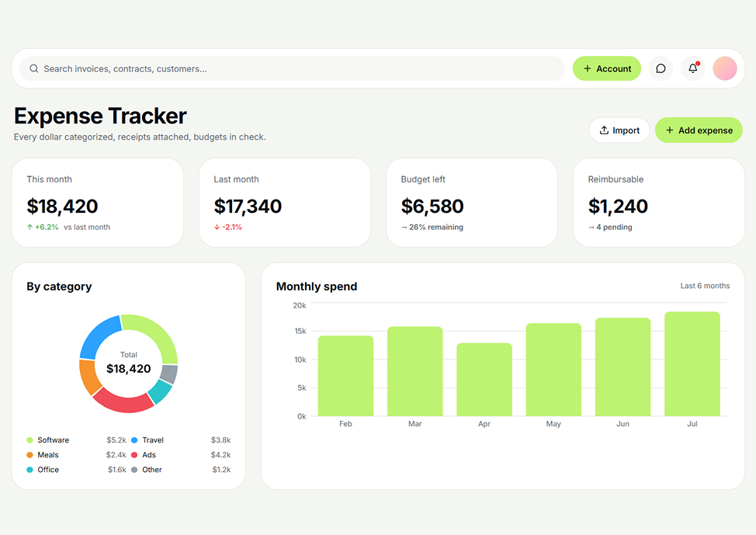Click the Ads legend dot
Image resolution: width=756 pixels, height=535 pixels.
tap(134, 455)
